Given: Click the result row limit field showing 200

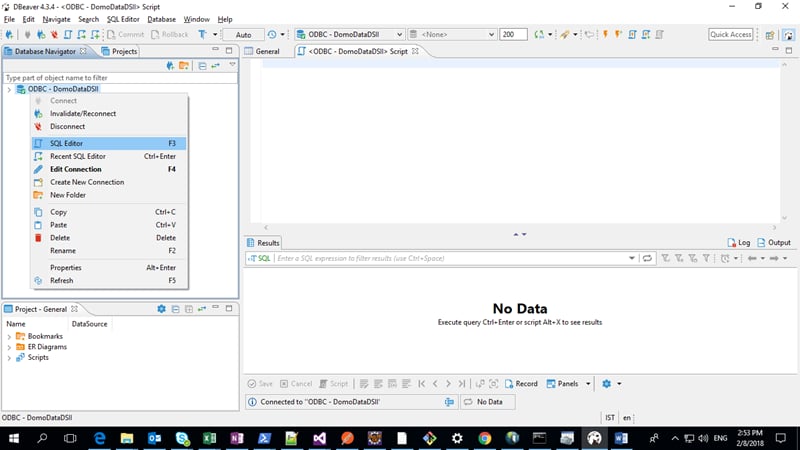Looking at the screenshot, I should coord(513,34).
